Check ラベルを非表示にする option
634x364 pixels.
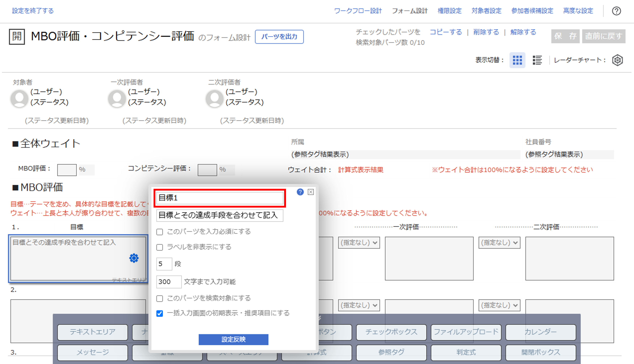(160, 248)
